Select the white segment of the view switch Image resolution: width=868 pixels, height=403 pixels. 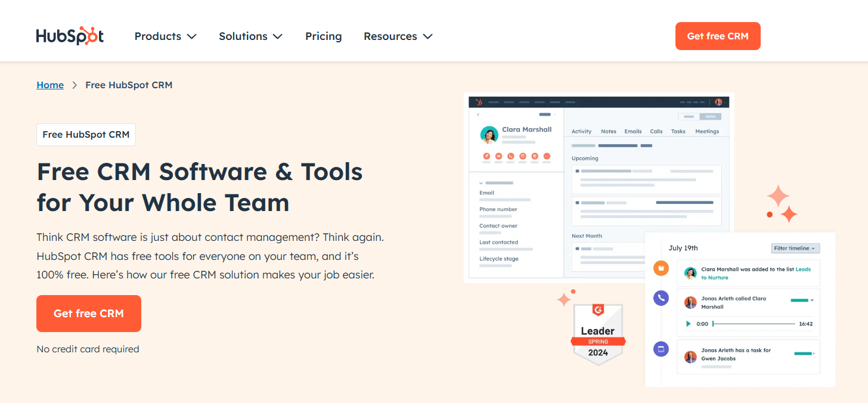coord(689,116)
